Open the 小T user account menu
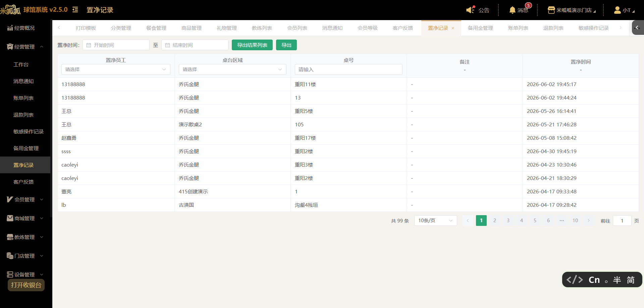The width and height of the screenshot is (644, 308). pos(624,10)
